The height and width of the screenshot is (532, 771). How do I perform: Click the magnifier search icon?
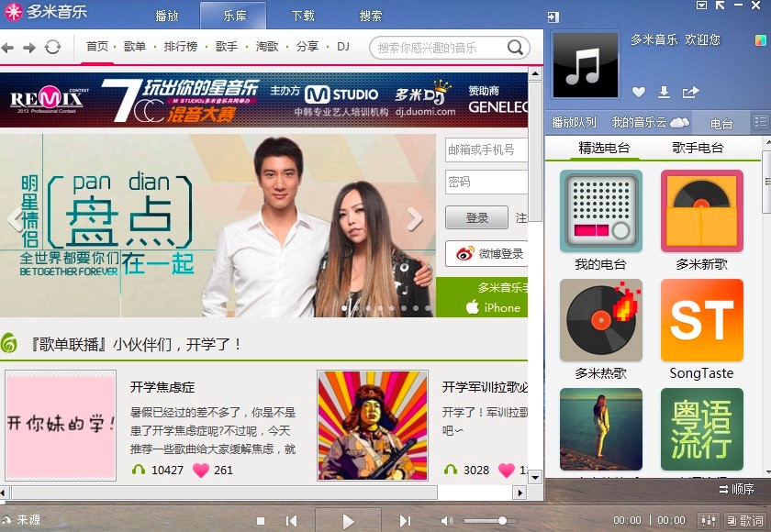[515, 48]
